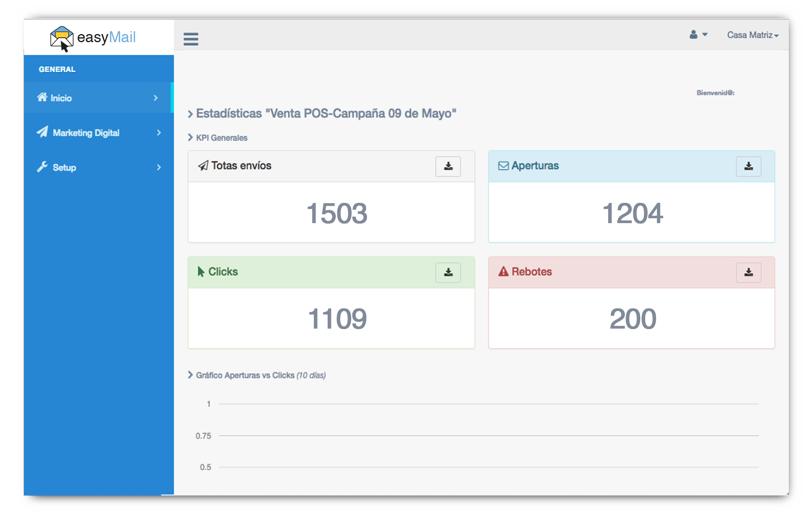Click the Estadísticas campaign title
This screenshot has width=812, height=514.
[x=326, y=114]
